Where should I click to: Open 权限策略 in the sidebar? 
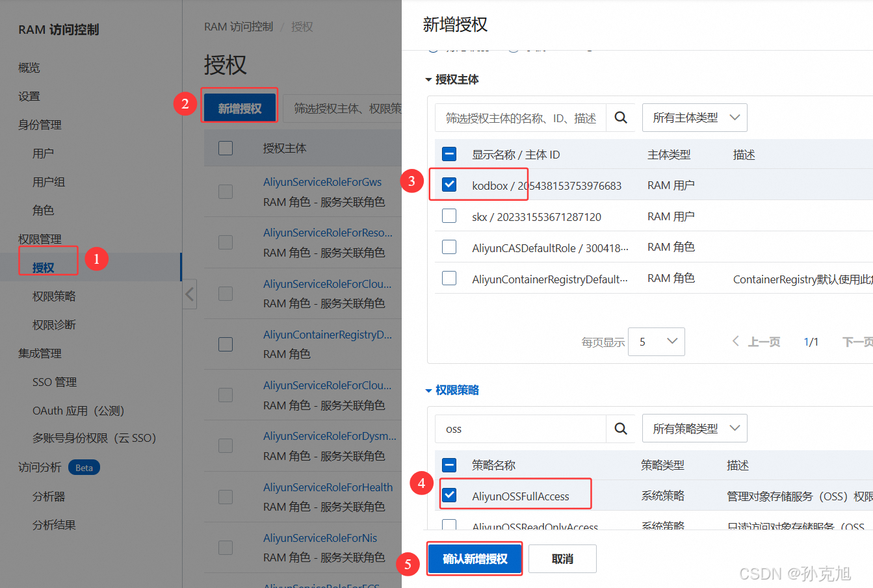(54, 296)
